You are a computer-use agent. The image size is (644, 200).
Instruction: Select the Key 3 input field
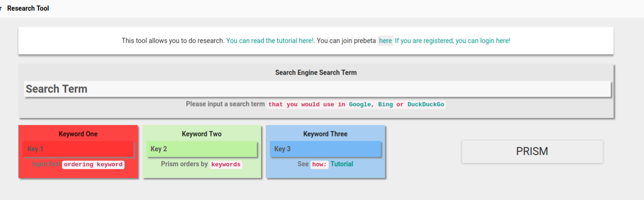(325, 149)
